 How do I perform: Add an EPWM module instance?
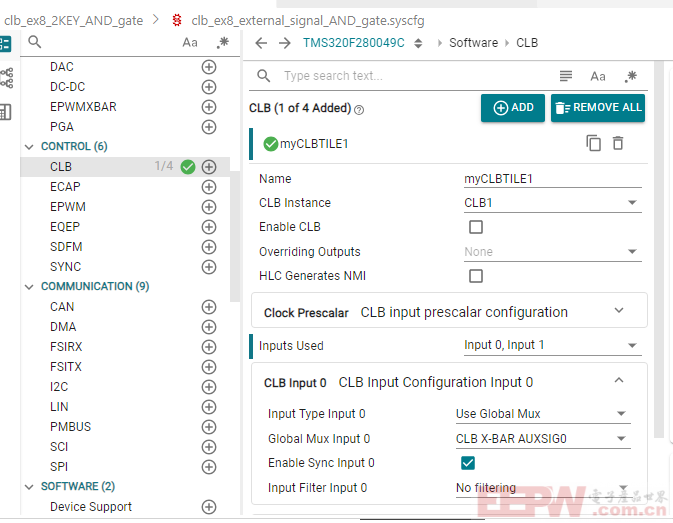pos(209,207)
